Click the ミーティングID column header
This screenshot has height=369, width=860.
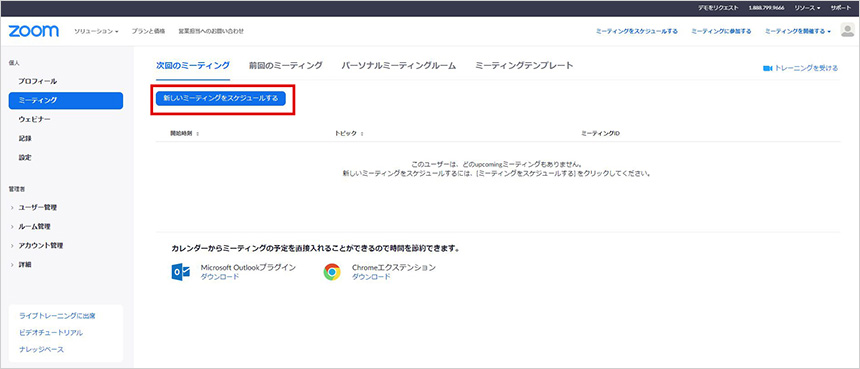(x=601, y=134)
